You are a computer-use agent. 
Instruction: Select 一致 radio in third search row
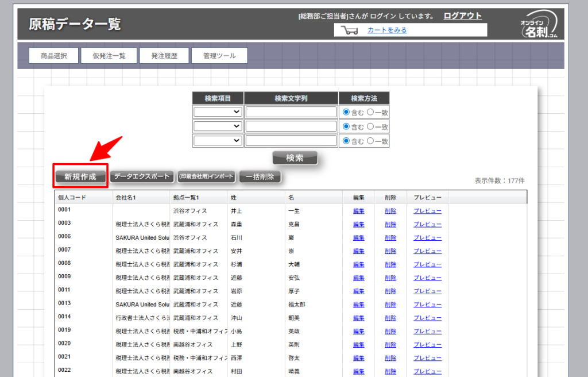pos(370,141)
